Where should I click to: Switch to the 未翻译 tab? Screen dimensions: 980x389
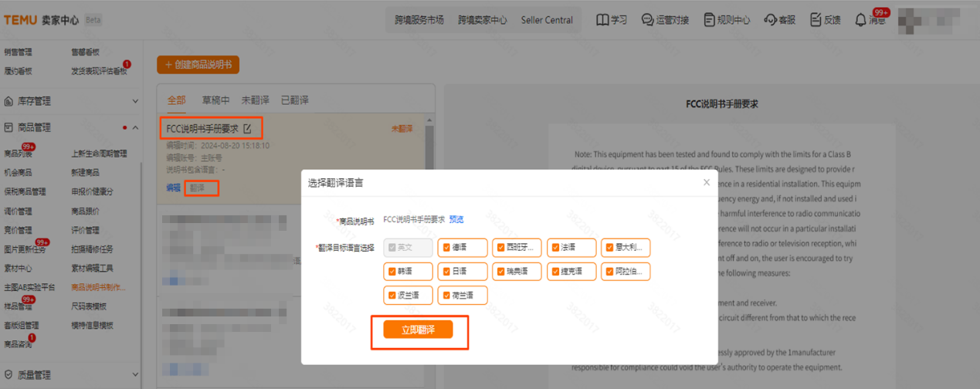point(255,100)
